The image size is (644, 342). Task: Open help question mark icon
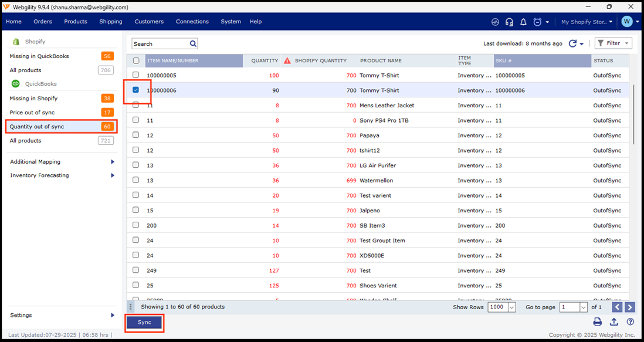click(x=630, y=321)
